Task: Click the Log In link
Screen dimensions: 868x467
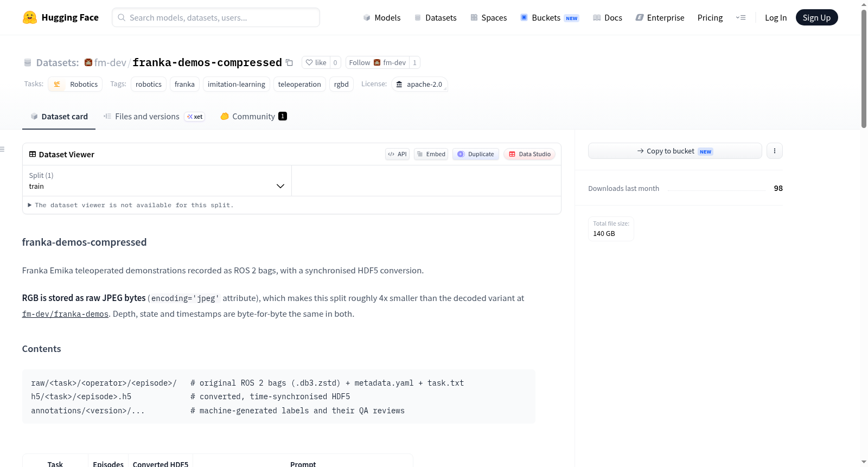Action: coord(776,17)
